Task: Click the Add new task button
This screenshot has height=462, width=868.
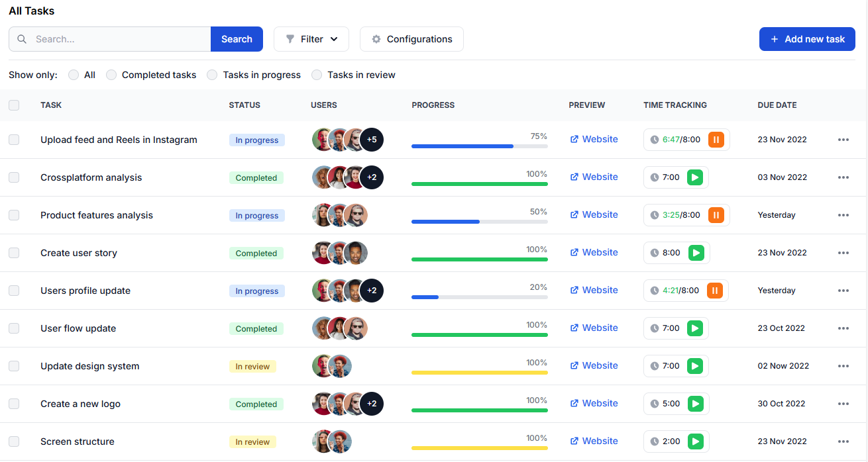Action: coord(807,39)
